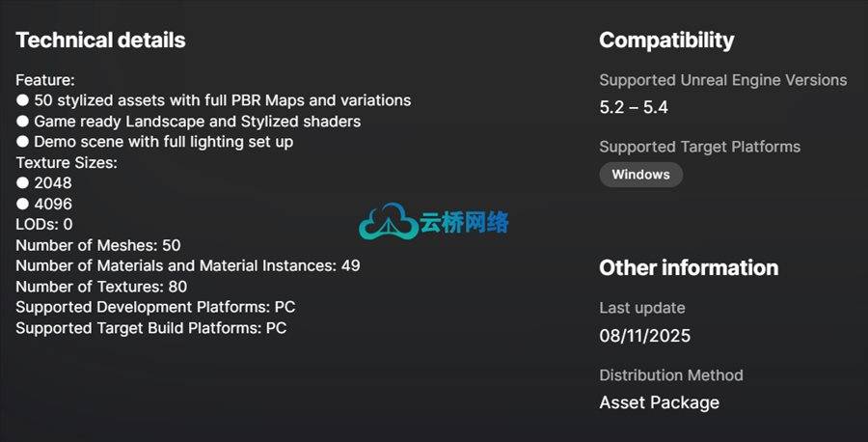The width and height of the screenshot is (868, 442).
Task: Click the Number of Textures: 80 line
Action: [x=101, y=287]
